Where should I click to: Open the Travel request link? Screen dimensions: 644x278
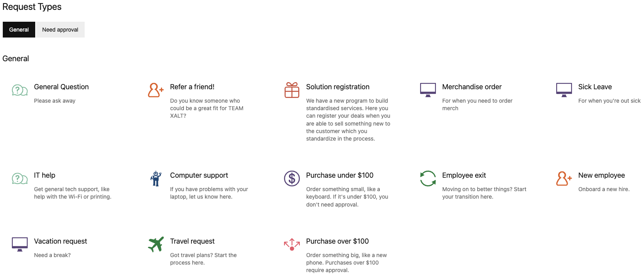[192, 241]
